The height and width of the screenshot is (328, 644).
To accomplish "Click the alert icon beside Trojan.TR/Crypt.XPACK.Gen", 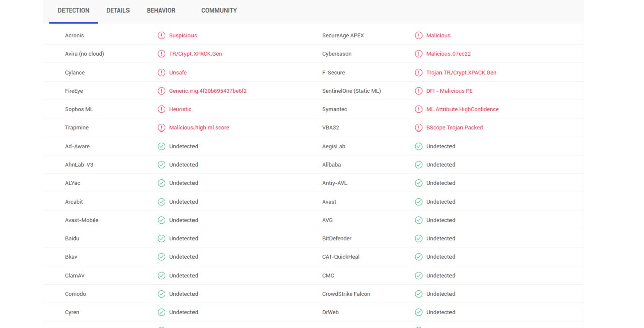I will (418, 73).
